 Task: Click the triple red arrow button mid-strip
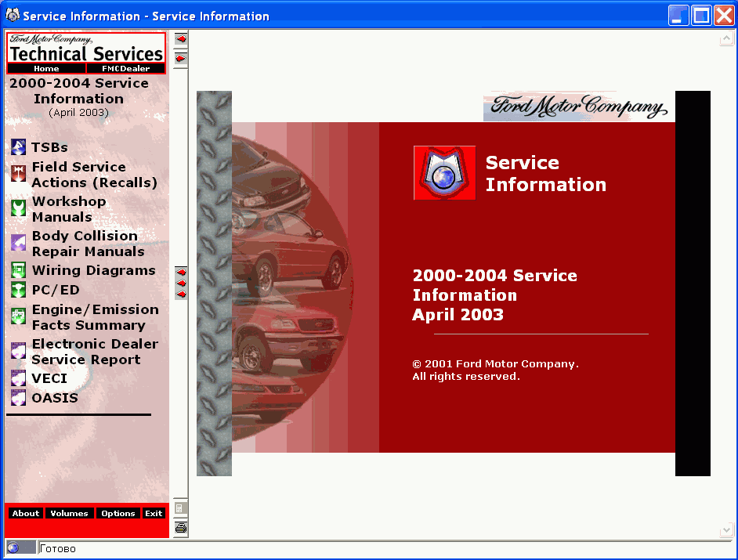[181, 284]
